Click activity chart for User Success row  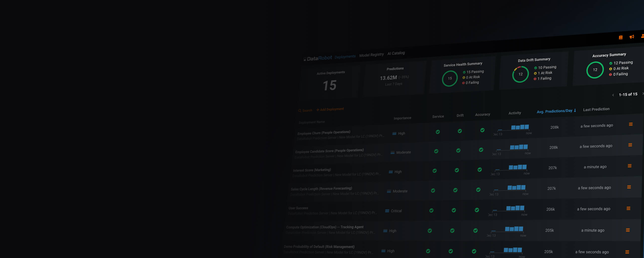(508, 211)
